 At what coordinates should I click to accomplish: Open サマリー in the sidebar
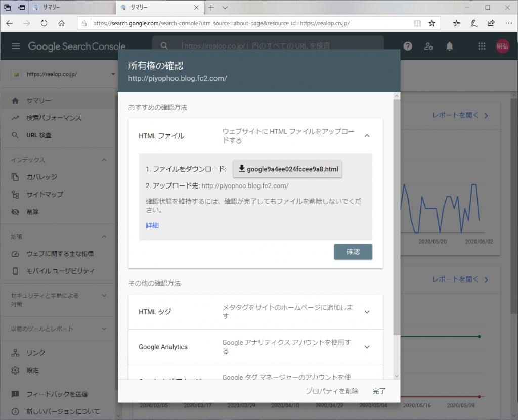coord(58,101)
